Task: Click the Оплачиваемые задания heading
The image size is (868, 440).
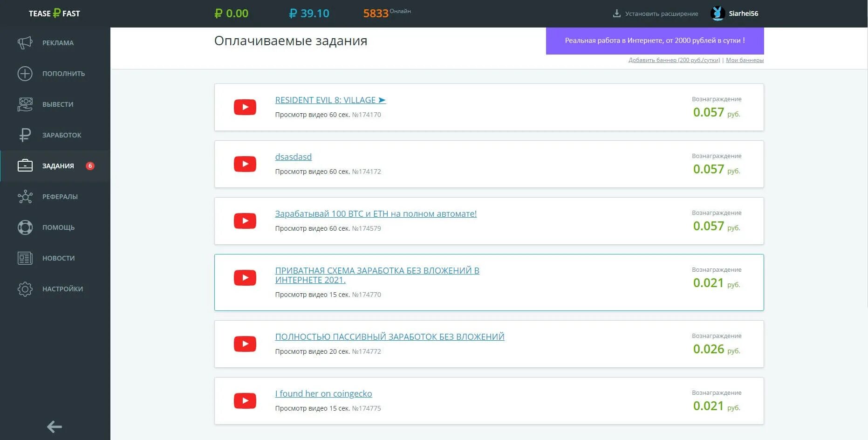Action: coord(291,41)
